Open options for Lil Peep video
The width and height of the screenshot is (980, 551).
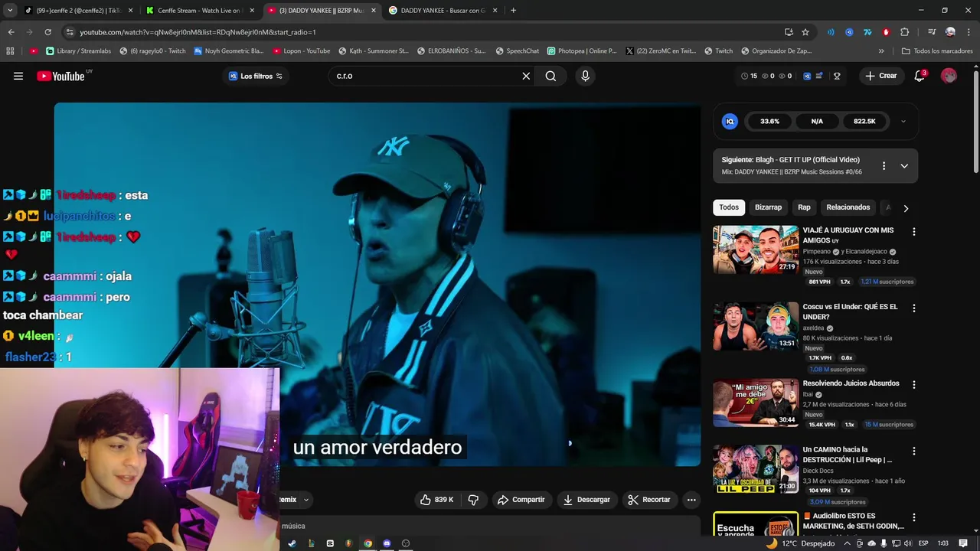click(x=913, y=451)
